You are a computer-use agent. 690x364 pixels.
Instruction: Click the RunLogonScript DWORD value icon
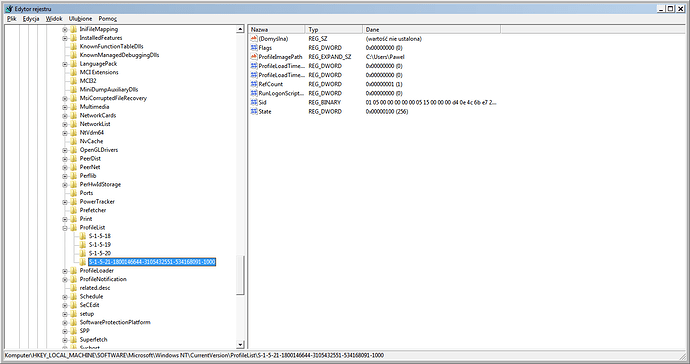pyautogui.click(x=254, y=93)
